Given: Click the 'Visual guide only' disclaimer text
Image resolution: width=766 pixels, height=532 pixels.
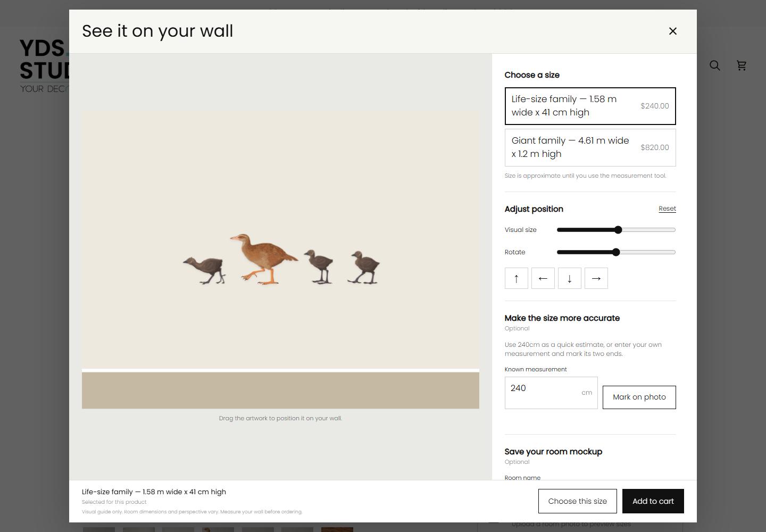Looking at the screenshot, I should [x=192, y=512].
